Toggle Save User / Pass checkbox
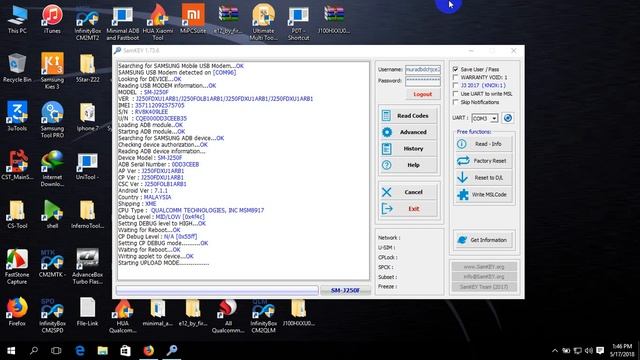Viewport: 640px width, 360px height. 455,69
